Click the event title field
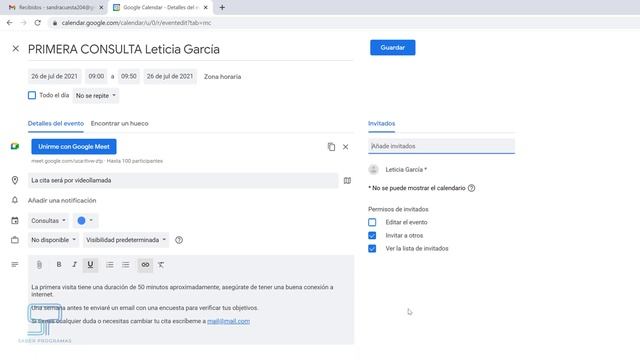Viewport: 640px width, 360px height. point(190,49)
